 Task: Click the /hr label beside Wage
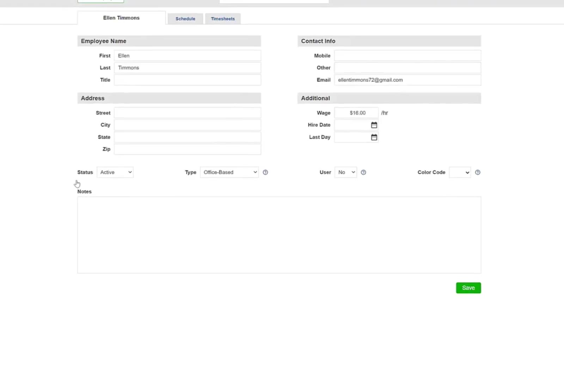click(385, 113)
